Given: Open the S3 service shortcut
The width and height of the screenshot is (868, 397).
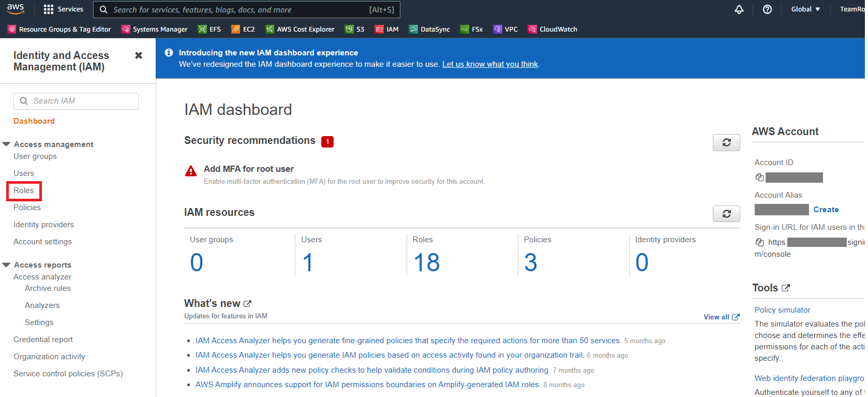Looking at the screenshot, I should pos(355,30).
